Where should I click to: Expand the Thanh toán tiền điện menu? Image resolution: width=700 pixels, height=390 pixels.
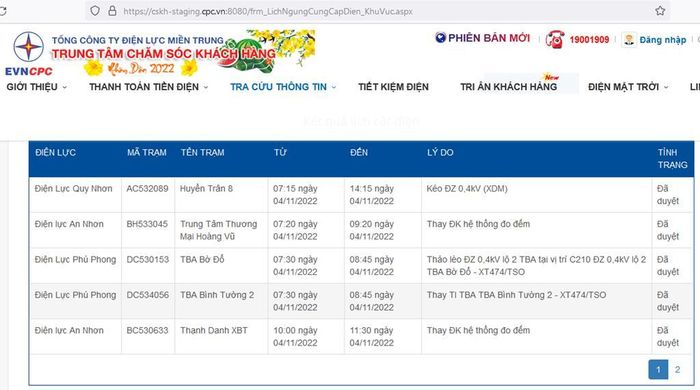point(148,87)
